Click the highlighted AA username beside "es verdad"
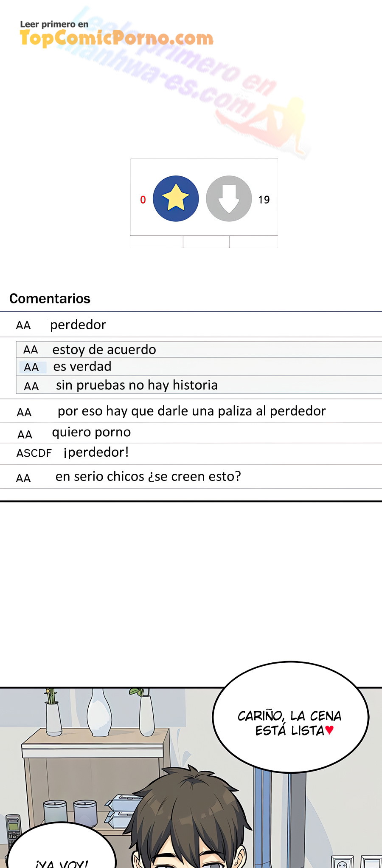 pyautogui.click(x=31, y=367)
